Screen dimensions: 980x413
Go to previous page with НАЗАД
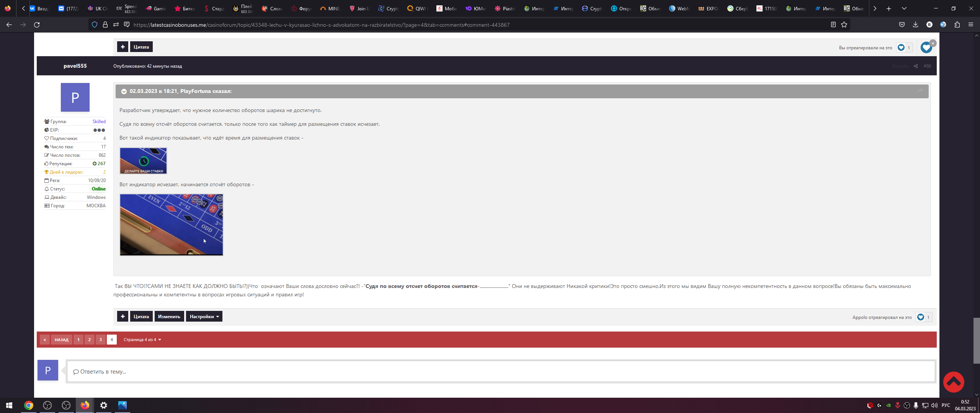pyautogui.click(x=61, y=340)
